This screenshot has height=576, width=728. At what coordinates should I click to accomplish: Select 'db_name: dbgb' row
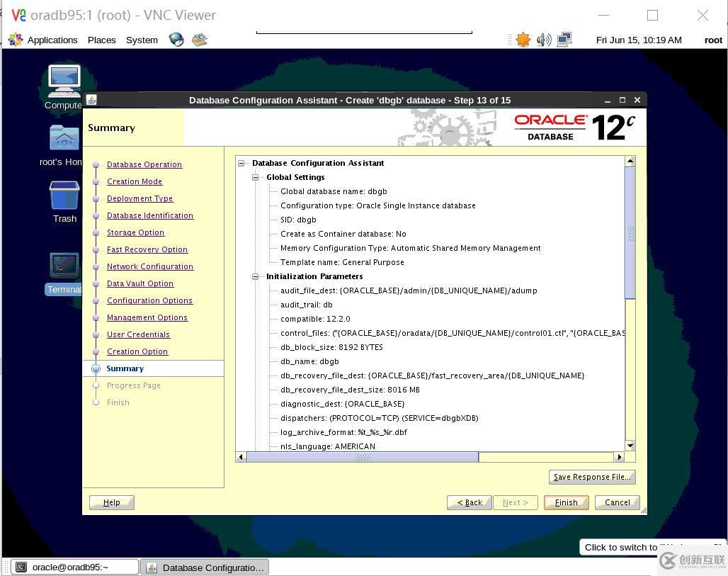point(309,362)
